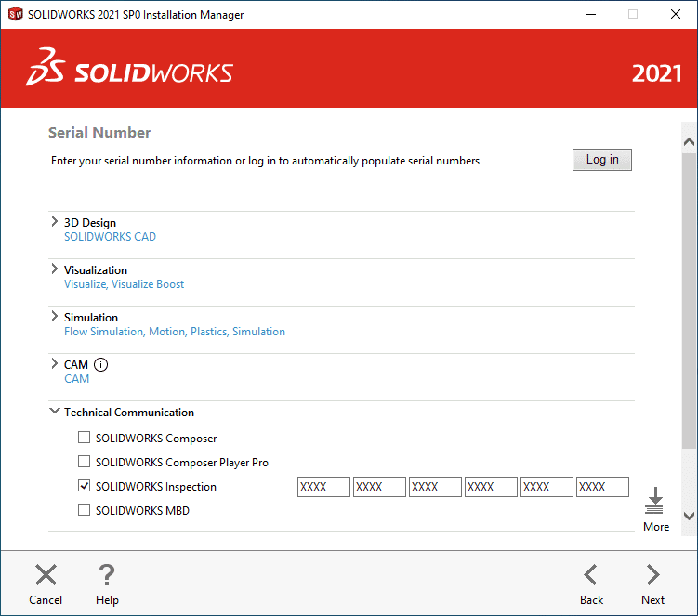This screenshot has height=616, width=698.
Task: Click the first Inspection serial number field
Action: pyautogui.click(x=323, y=487)
